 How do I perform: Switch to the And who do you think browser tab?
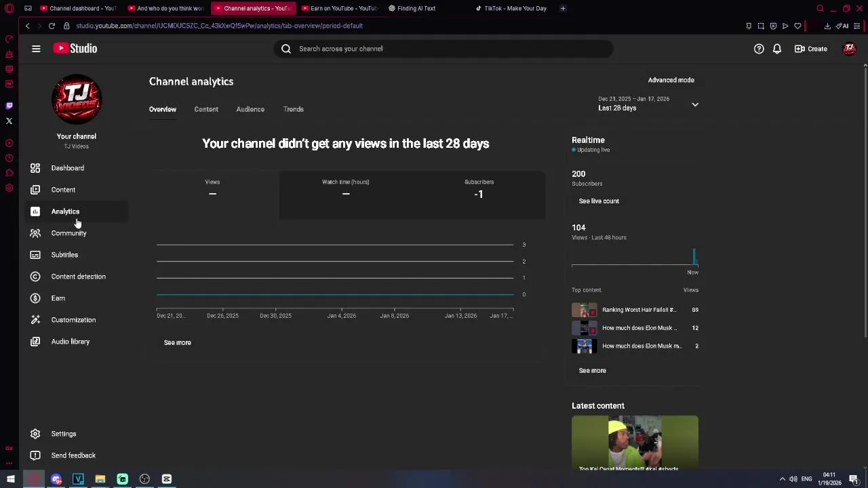tap(165, 8)
